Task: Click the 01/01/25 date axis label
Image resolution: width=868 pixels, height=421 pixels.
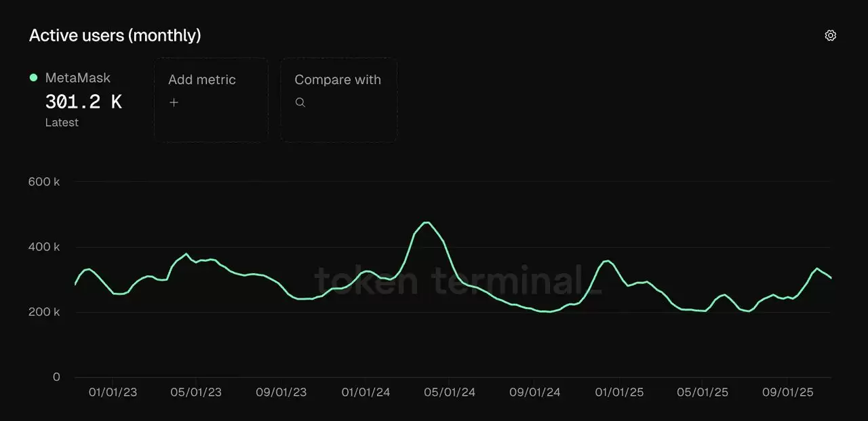Action: (x=619, y=393)
